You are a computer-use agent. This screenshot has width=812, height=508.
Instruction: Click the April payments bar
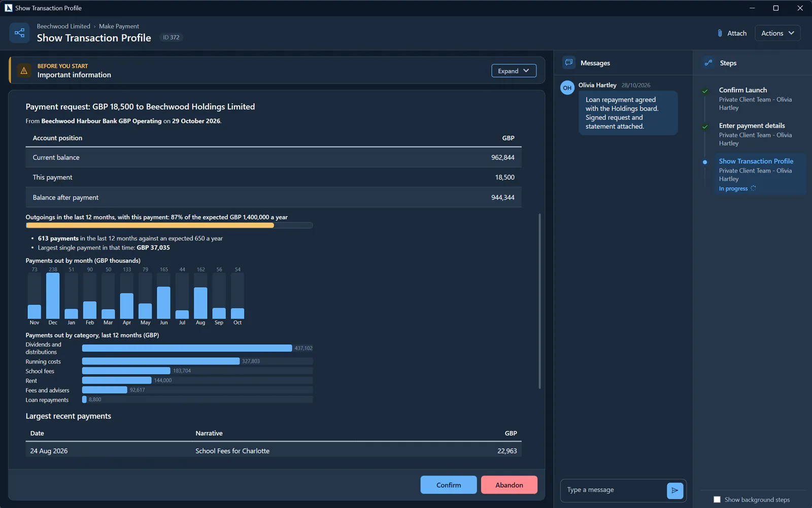click(127, 306)
